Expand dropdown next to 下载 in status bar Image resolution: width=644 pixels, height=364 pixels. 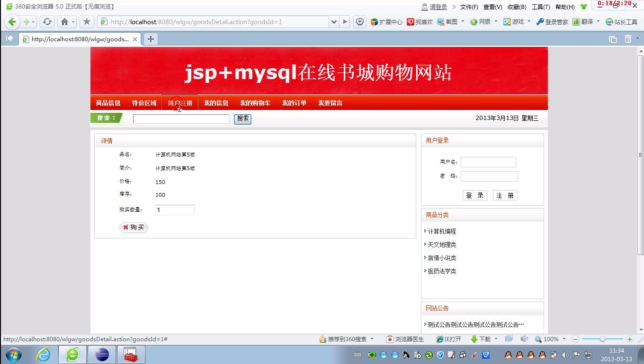tap(496, 339)
